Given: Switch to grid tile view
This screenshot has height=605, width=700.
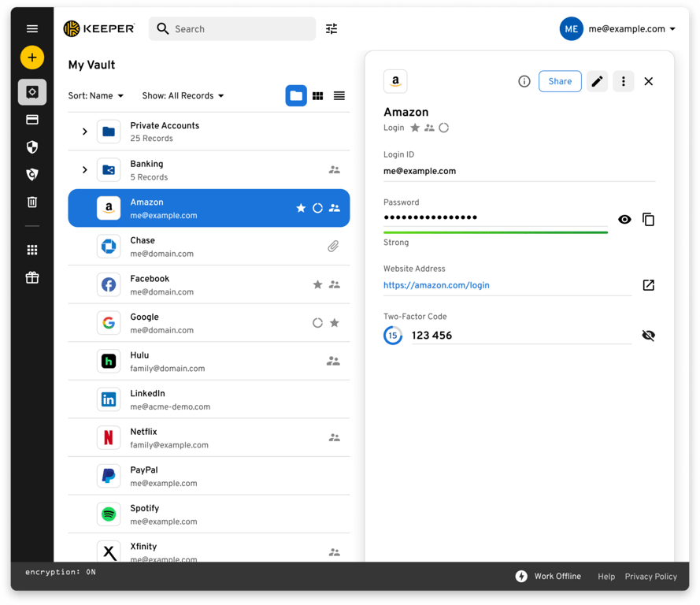Looking at the screenshot, I should [x=318, y=95].
